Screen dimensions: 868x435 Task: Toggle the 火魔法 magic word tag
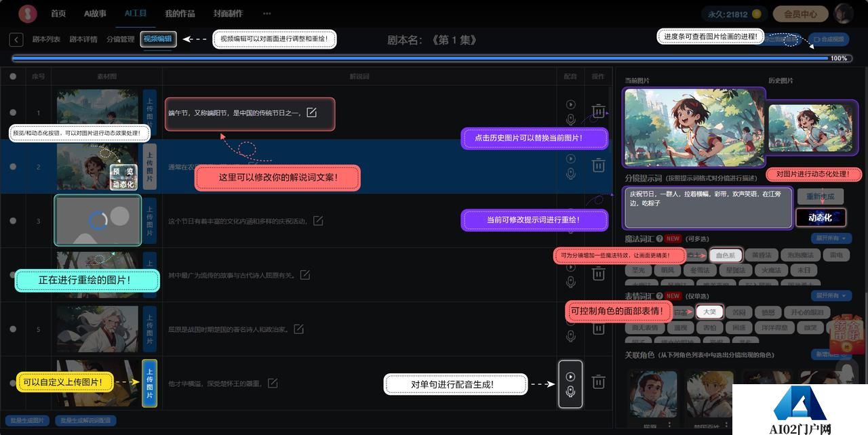click(x=772, y=270)
